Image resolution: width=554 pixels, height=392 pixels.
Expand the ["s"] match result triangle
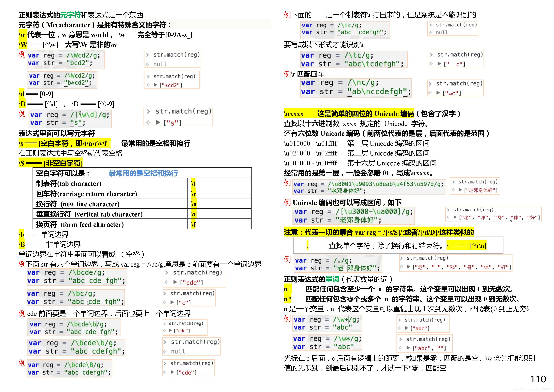tap(158, 122)
